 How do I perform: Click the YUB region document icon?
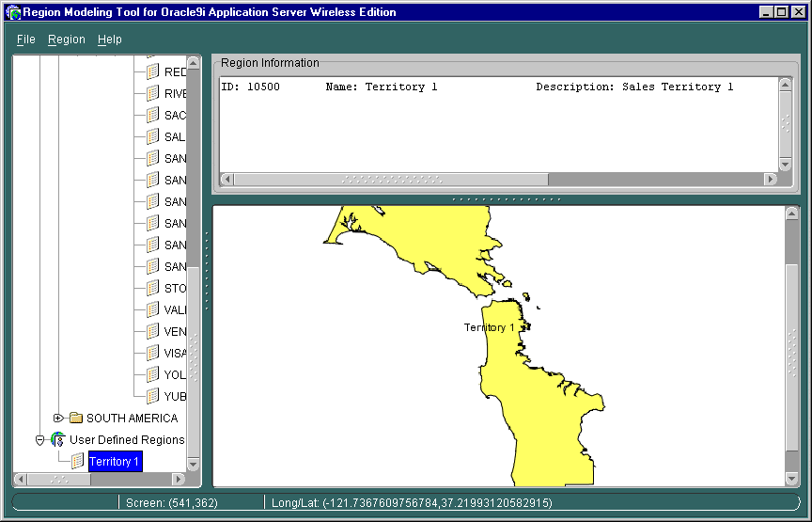pyautogui.click(x=153, y=397)
